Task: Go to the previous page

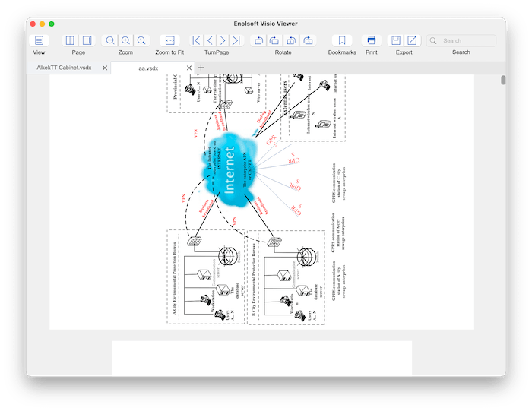Action: tap(210, 40)
